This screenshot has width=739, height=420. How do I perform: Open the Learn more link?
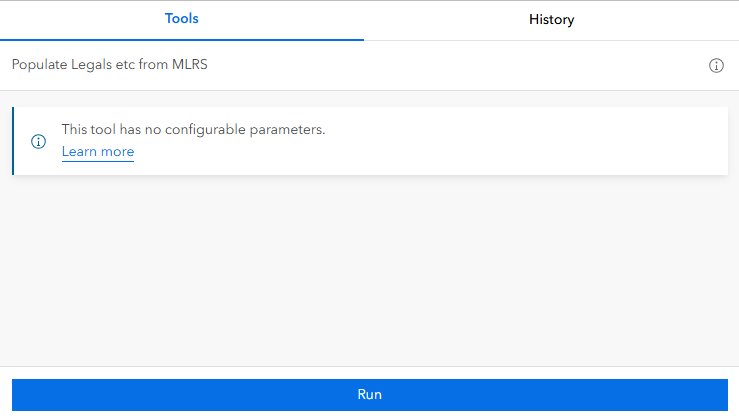98,152
